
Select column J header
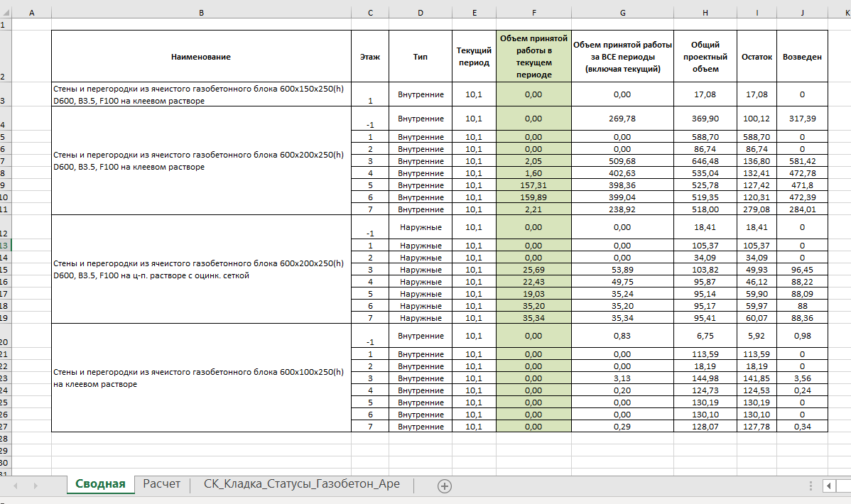click(x=802, y=13)
